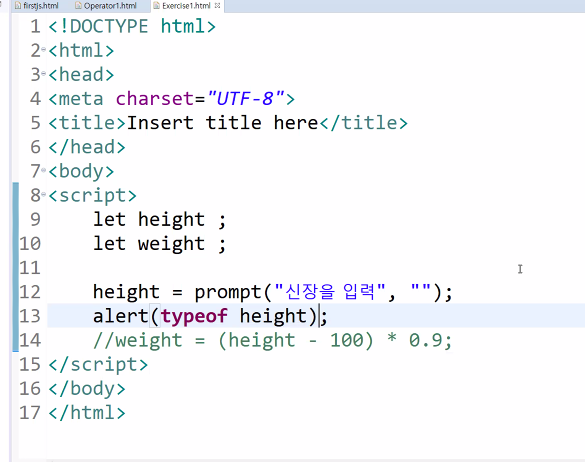585x462 pixels.
Task: Click the "신장을 입력" string
Action: pos(330,291)
